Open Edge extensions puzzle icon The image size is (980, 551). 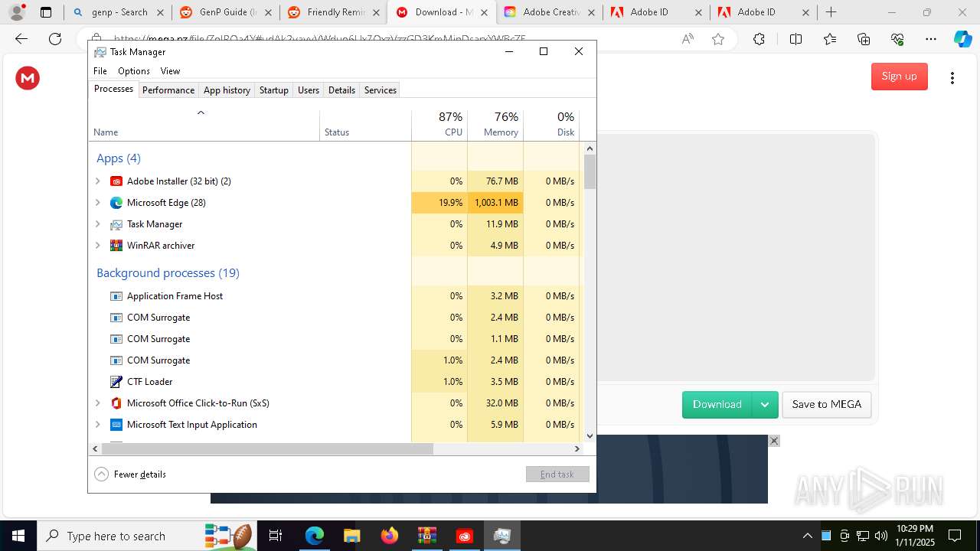pyautogui.click(x=759, y=39)
